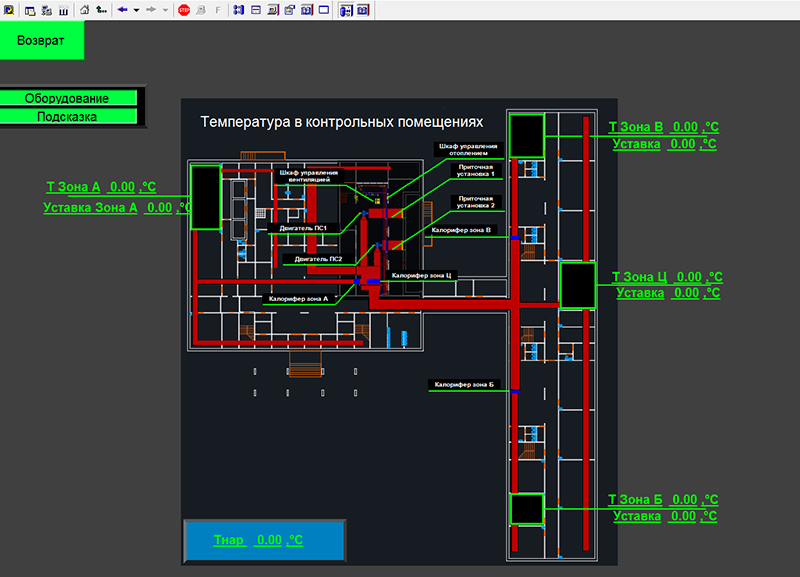The height and width of the screenshot is (577, 800).
Task: Open the Оборудование screen
Action: (67, 98)
